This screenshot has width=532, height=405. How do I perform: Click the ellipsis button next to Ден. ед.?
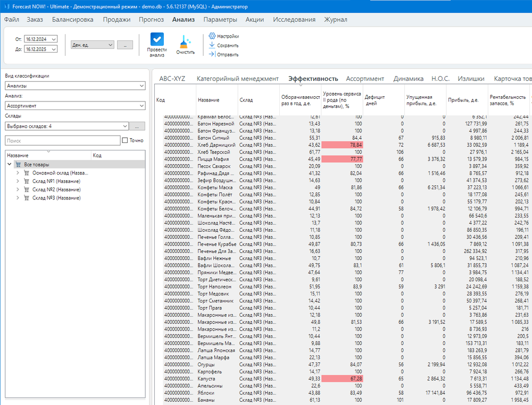point(125,45)
